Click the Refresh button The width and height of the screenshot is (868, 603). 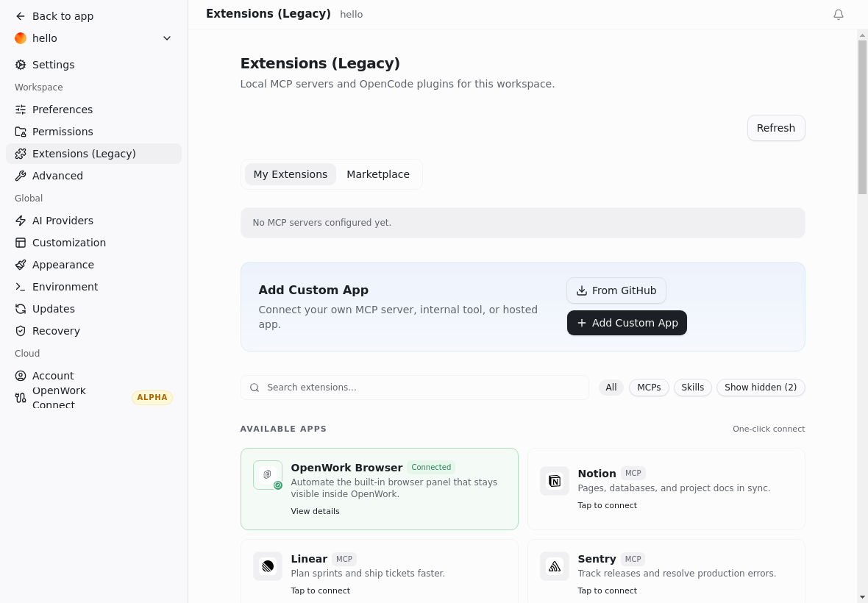tap(776, 128)
